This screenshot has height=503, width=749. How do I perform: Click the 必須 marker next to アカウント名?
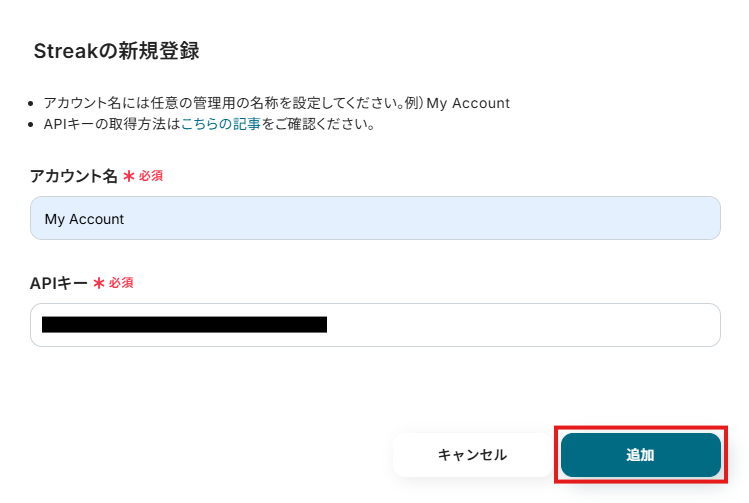coord(150,176)
